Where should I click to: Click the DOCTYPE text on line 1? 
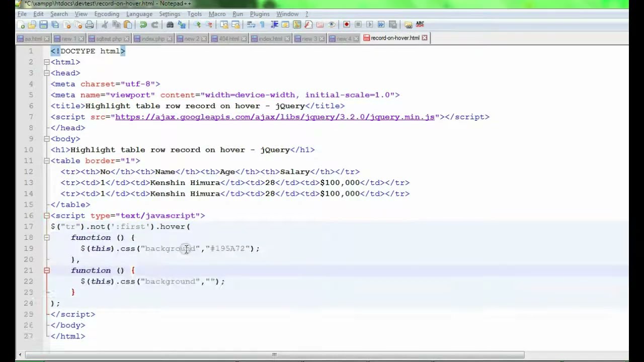[77, 51]
